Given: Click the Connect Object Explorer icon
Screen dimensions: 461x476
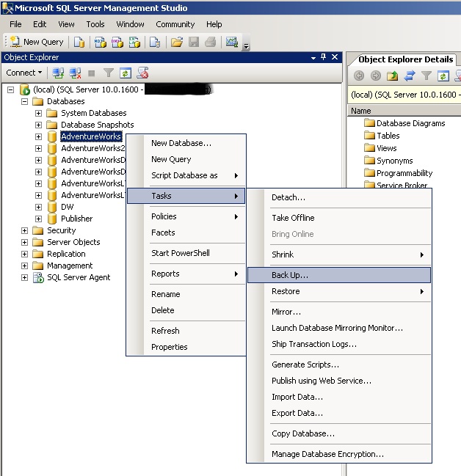Looking at the screenshot, I should (58, 73).
